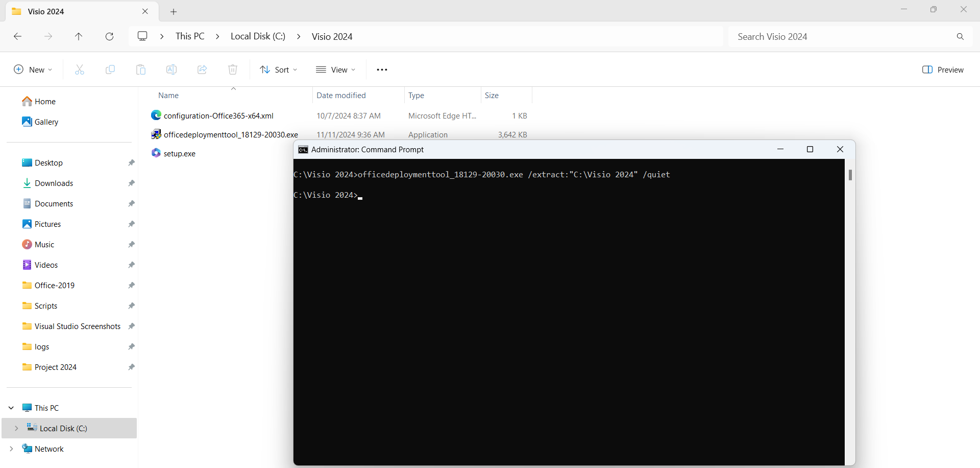Open the See more ellipsis menu
This screenshot has width=980, height=468.
[382, 69]
